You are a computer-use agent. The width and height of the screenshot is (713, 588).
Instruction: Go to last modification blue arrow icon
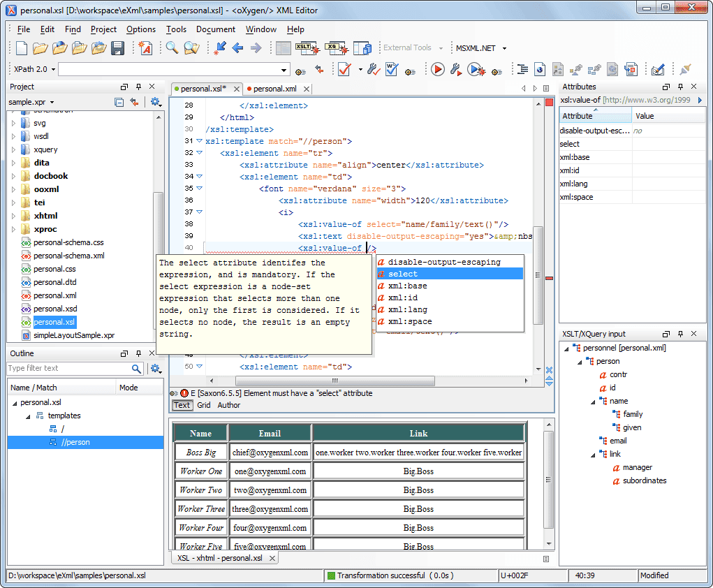(x=220, y=47)
